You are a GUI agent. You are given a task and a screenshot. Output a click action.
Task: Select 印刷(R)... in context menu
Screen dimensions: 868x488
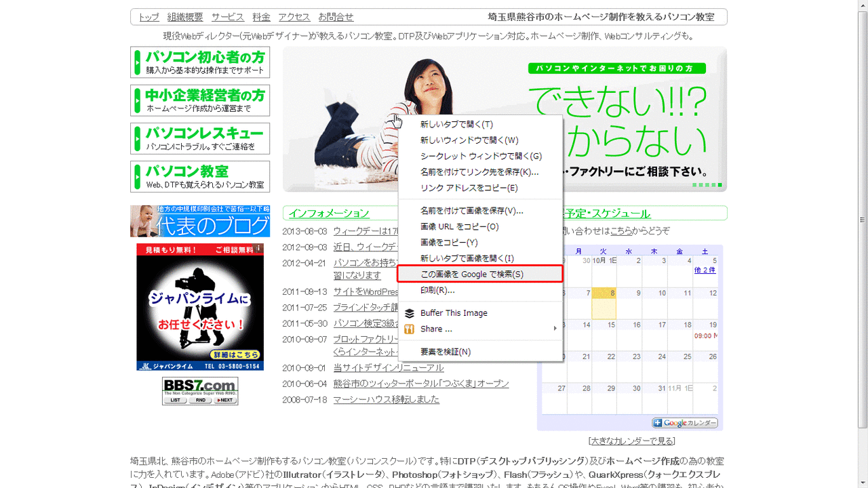coord(479,290)
